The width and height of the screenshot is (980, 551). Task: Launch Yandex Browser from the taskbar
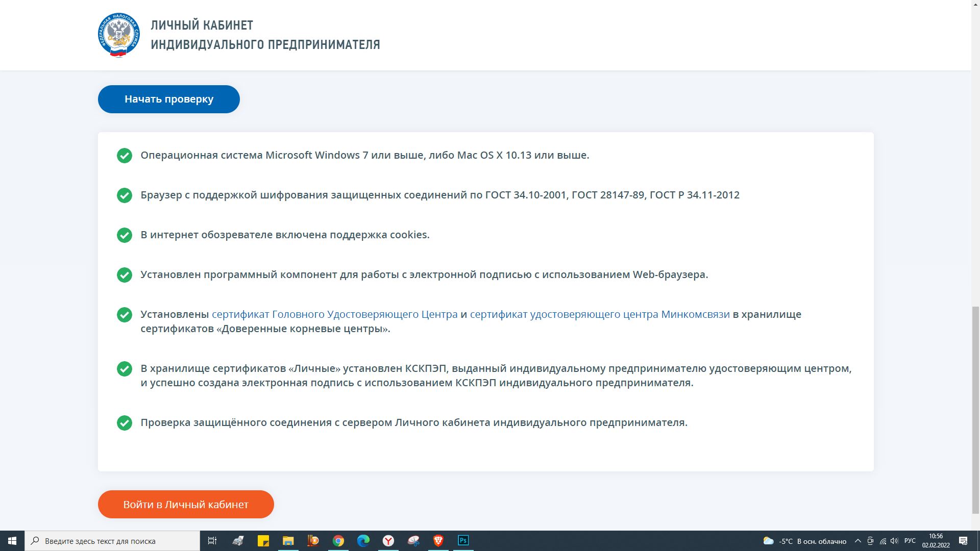click(x=388, y=541)
